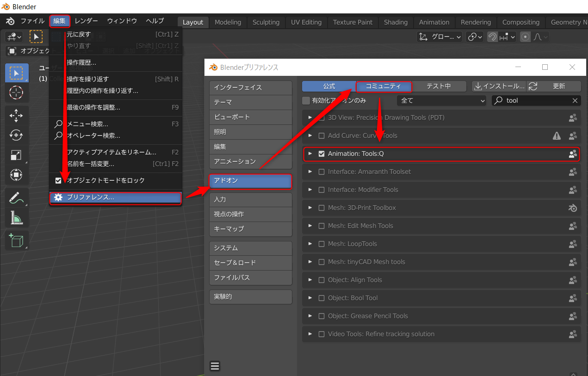Choose メニュー検索... from the edit menu
The width and height of the screenshot is (588, 376).
116,124
